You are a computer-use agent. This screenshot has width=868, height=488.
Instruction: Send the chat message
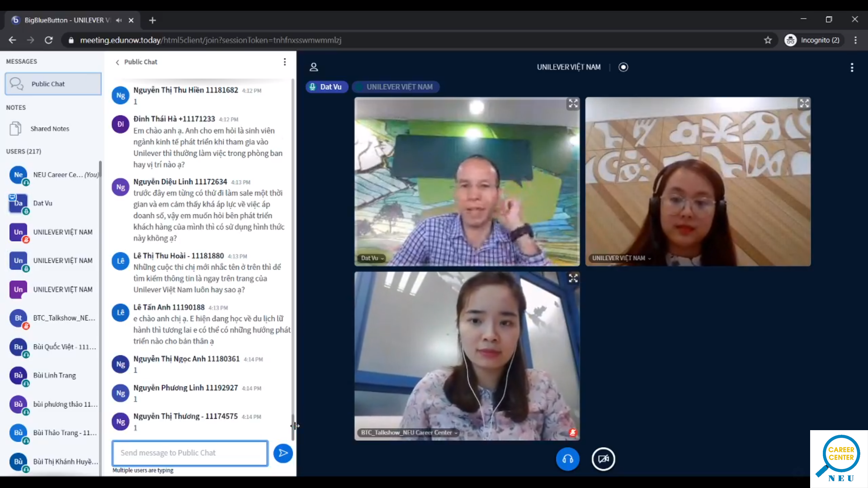[x=283, y=453]
